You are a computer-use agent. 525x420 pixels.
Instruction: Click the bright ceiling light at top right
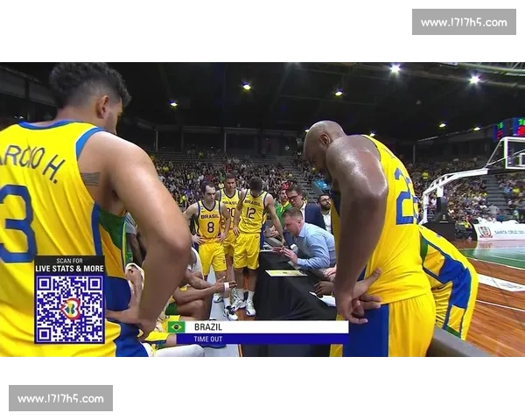pos(473,79)
